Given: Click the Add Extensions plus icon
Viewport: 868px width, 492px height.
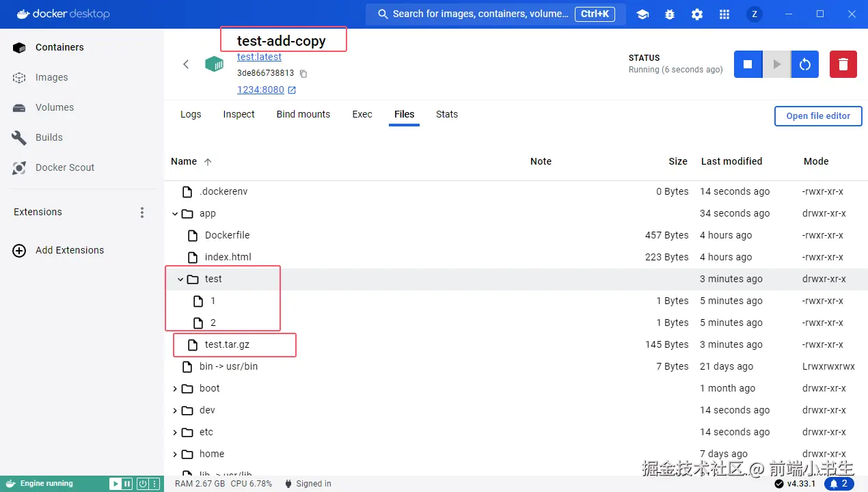Looking at the screenshot, I should [x=19, y=250].
